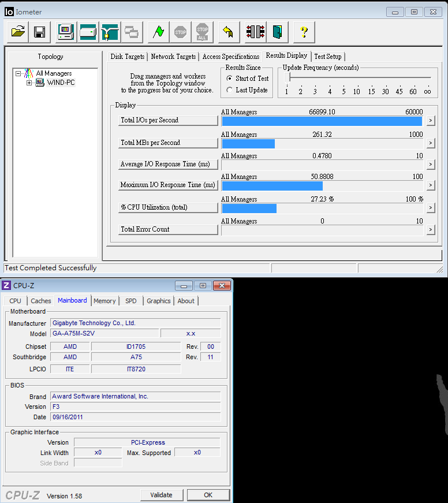
Task: Click the Stop All tests icon
Action: coord(202,32)
